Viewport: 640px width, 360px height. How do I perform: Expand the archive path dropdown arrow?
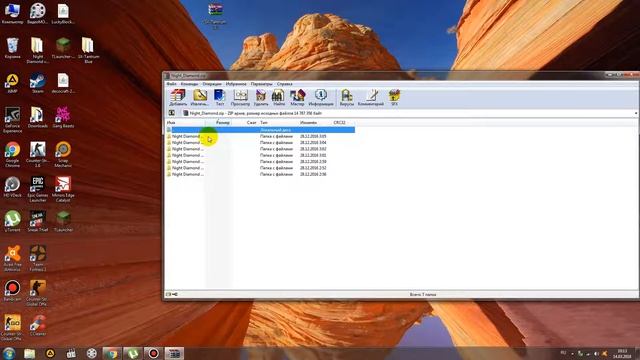pos(636,113)
